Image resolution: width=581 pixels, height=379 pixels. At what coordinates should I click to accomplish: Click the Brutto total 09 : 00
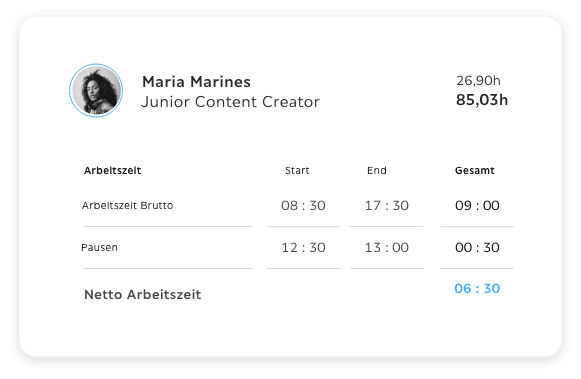(477, 205)
